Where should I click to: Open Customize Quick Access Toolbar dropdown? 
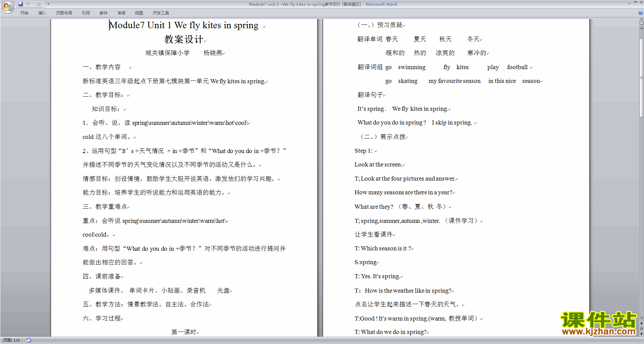48,4
